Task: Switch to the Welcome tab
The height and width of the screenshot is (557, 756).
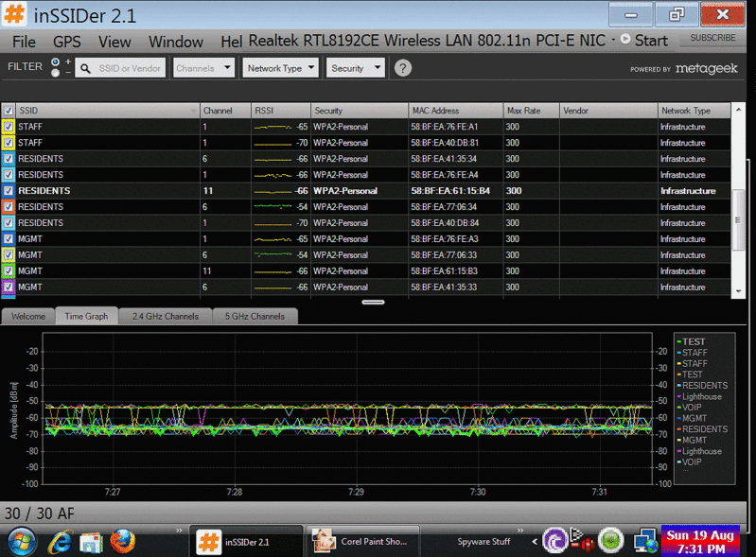Action: click(x=28, y=317)
